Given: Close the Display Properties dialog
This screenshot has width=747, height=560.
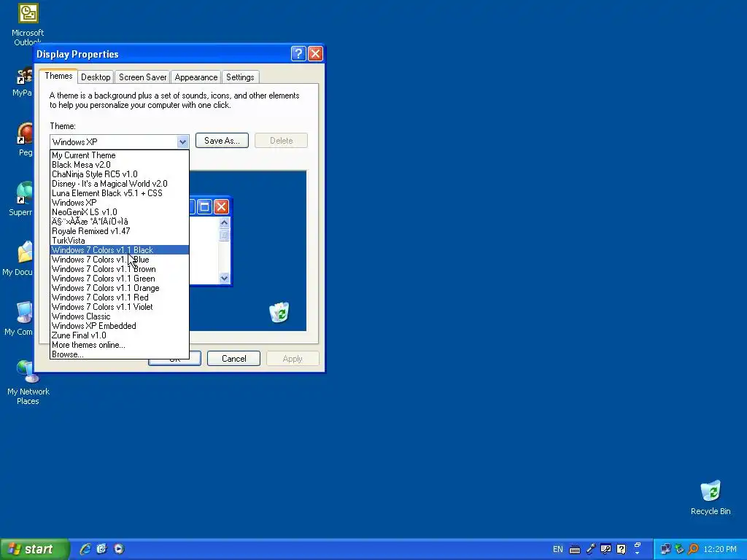Looking at the screenshot, I should (x=315, y=54).
